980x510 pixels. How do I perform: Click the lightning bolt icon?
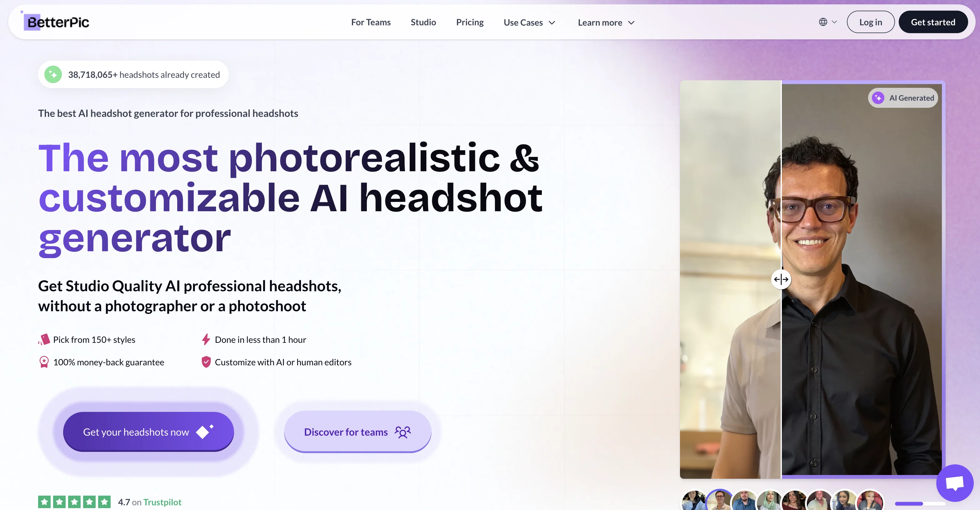(206, 339)
